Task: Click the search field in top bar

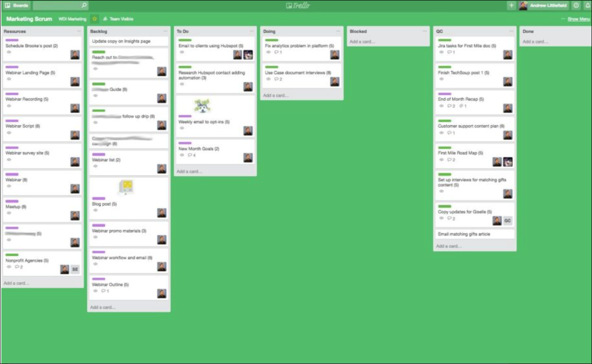Action: pyautogui.click(x=61, y=6)
